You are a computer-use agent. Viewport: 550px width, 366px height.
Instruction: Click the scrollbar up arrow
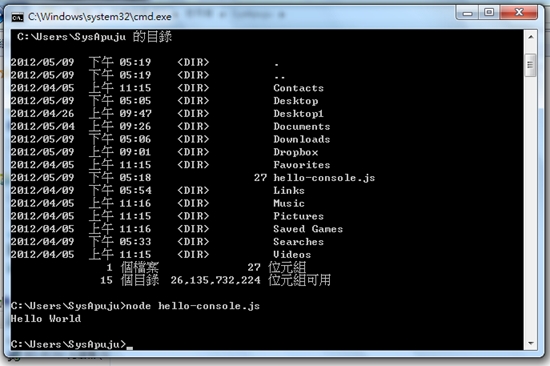(531, 37)
